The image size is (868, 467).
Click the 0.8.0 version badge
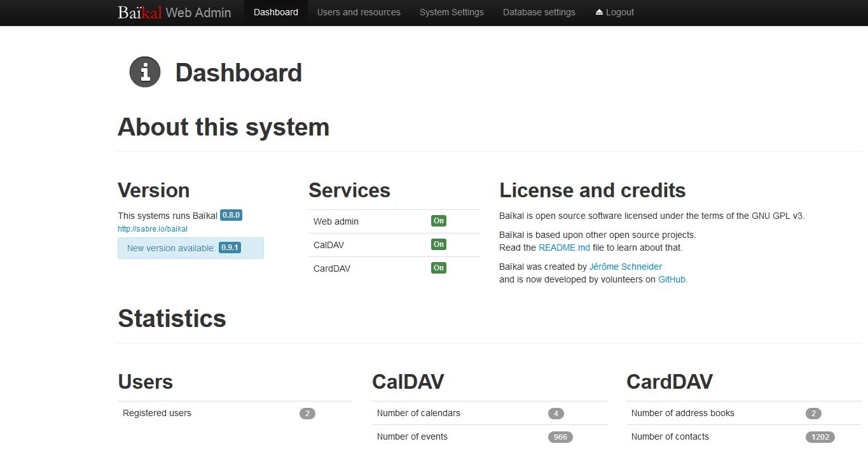231,214
